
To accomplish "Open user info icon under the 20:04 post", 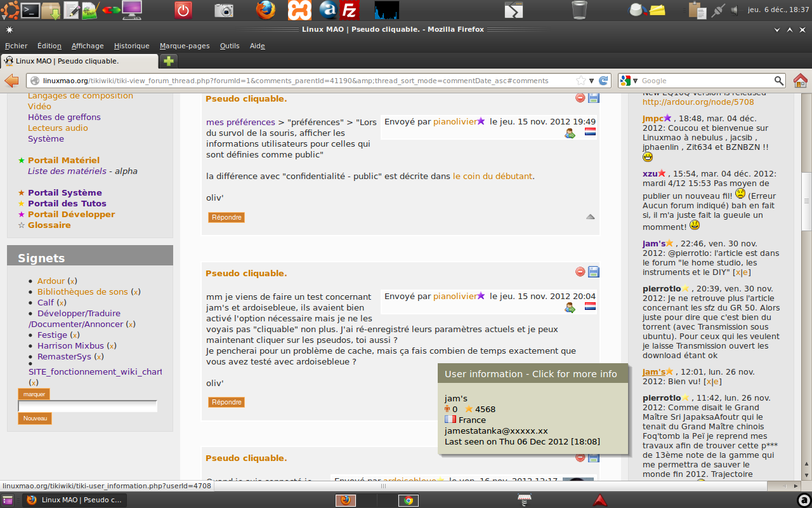I will (570, 307).
